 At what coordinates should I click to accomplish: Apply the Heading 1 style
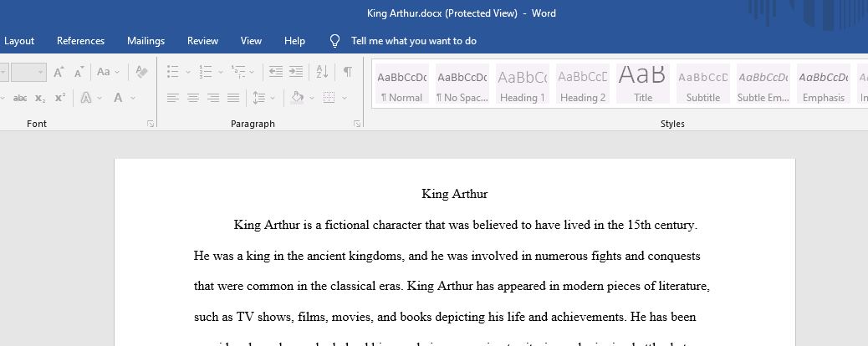point(523,84)
